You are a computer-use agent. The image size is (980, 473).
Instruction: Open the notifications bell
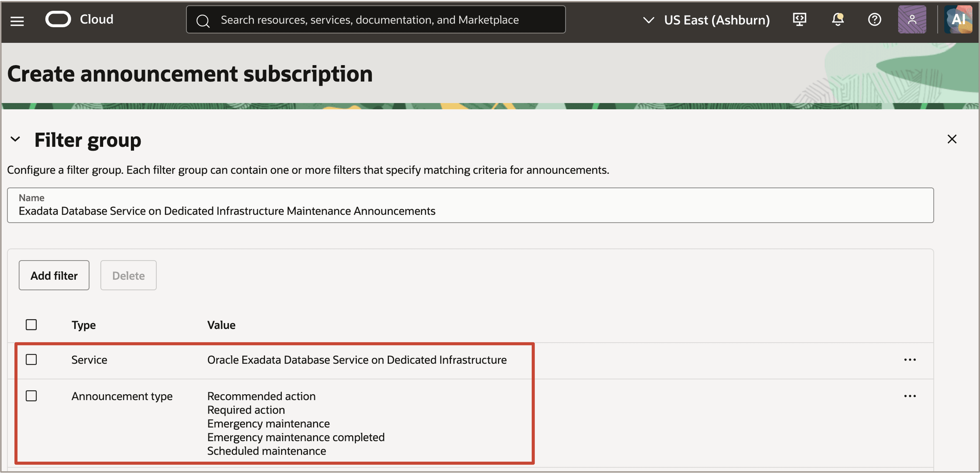[x=837, y=20]
